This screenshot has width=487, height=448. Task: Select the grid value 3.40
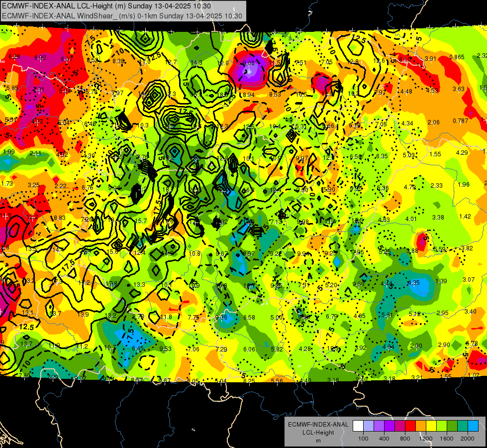(471, 312)
